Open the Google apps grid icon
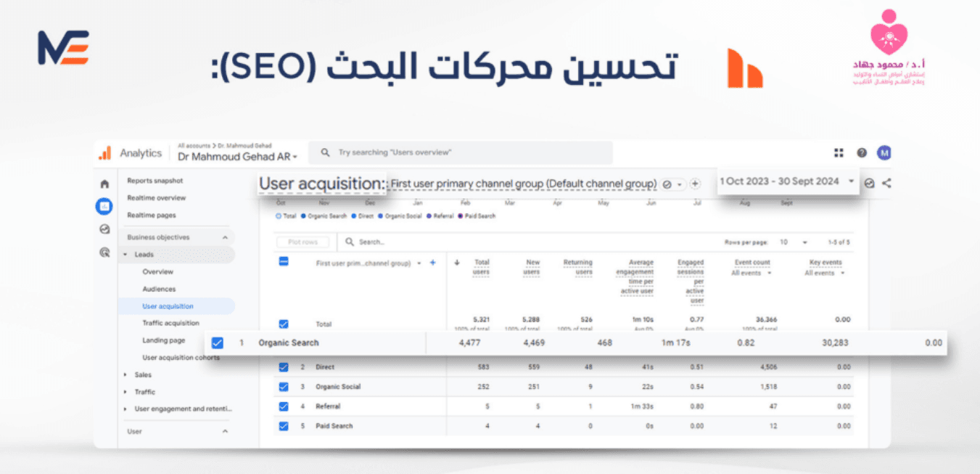 coord(839,152)
